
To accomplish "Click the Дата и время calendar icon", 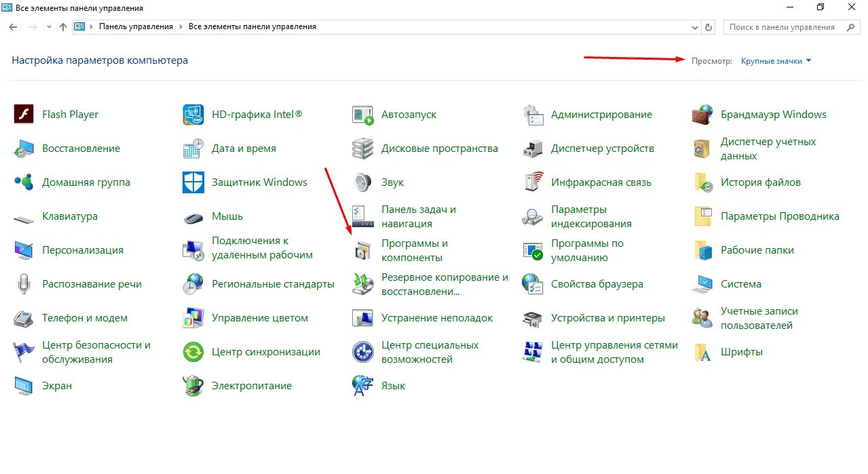I will (193, 149).
